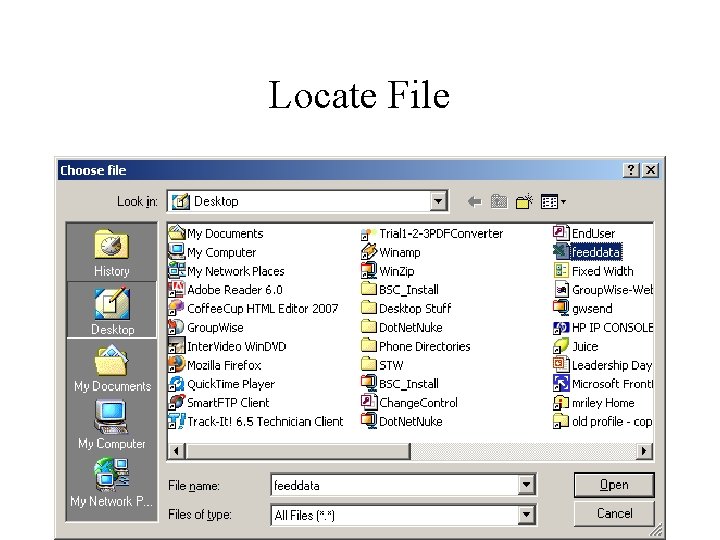Select the gwsend shortcut icon
This screenshot has width=720, height=540.
pos(561,308)
